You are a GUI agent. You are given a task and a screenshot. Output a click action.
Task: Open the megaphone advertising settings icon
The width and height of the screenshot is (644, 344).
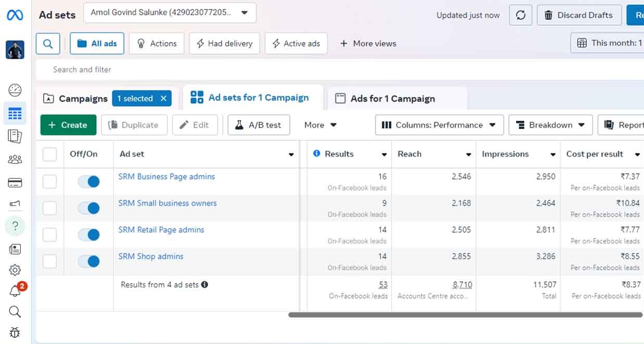15,203
